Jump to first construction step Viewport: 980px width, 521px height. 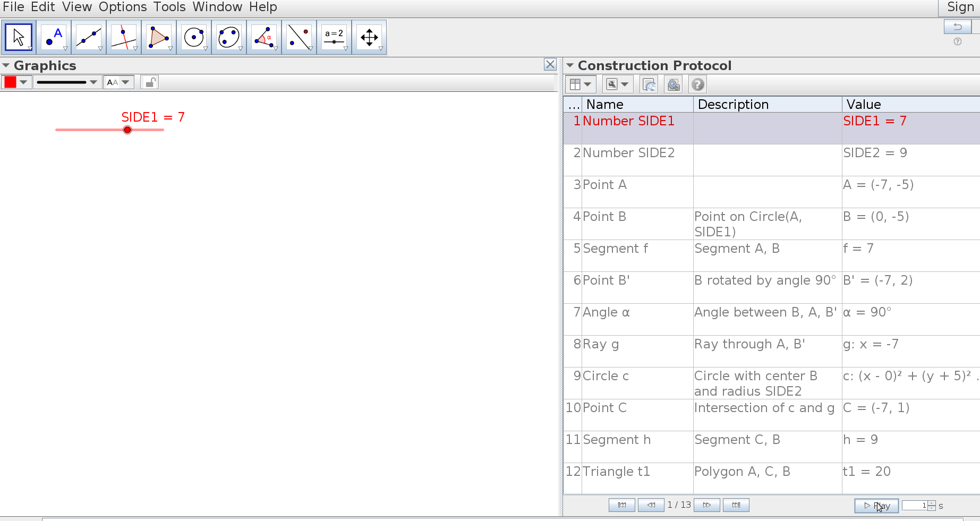point(622,505)
